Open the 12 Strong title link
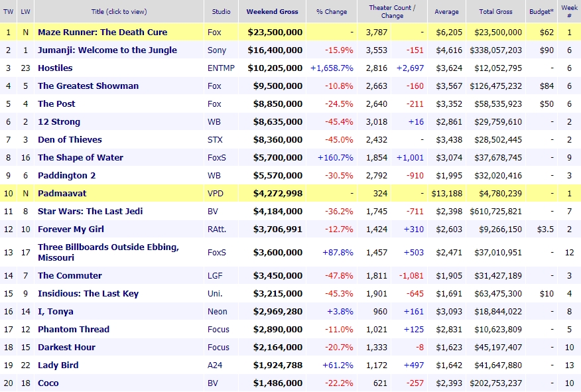The height and width of the screenshot is (392, 581). click(59, 121)
